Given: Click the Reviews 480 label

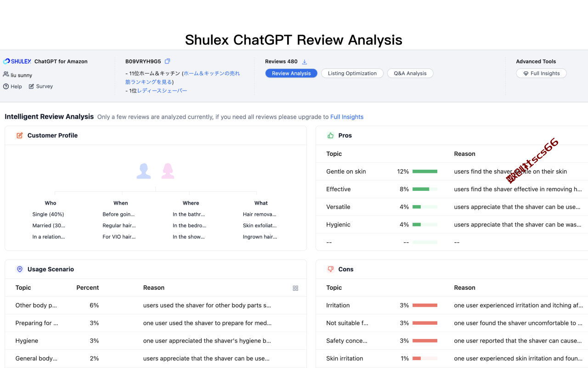Looking at the screenshot, I should click(281, 62).
